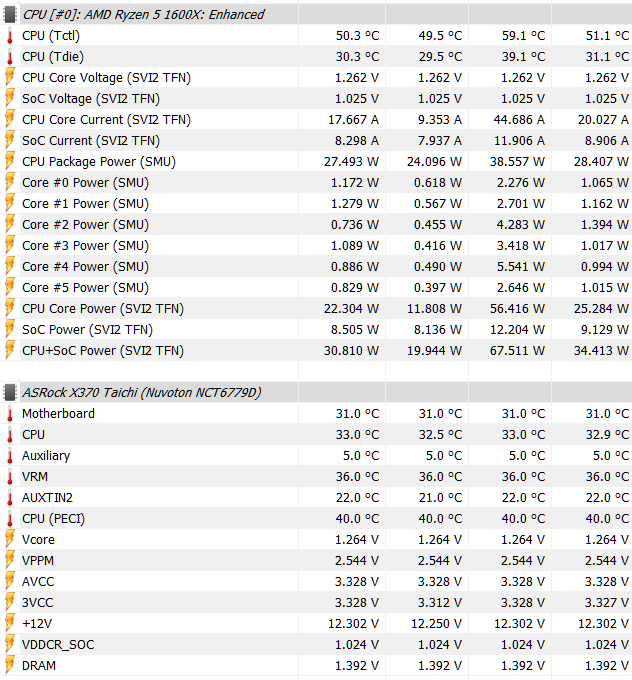
Task: Select the AVCC voltage row label
Action: point(38,582)
